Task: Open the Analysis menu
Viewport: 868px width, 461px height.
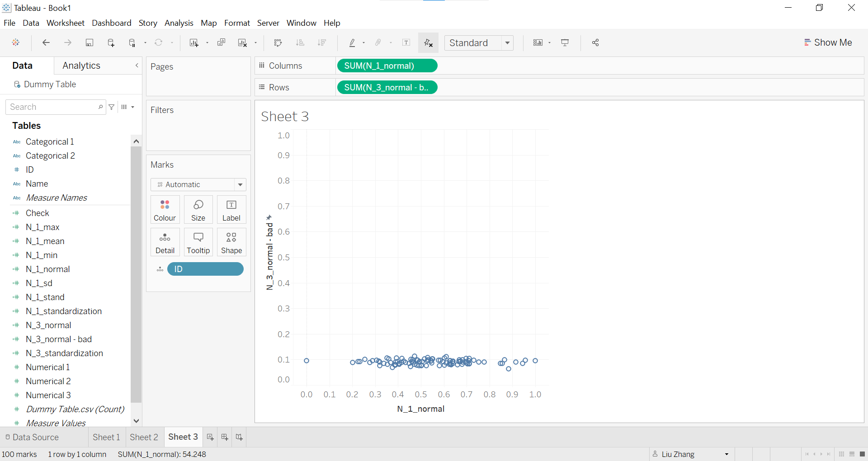Action: 179,23
